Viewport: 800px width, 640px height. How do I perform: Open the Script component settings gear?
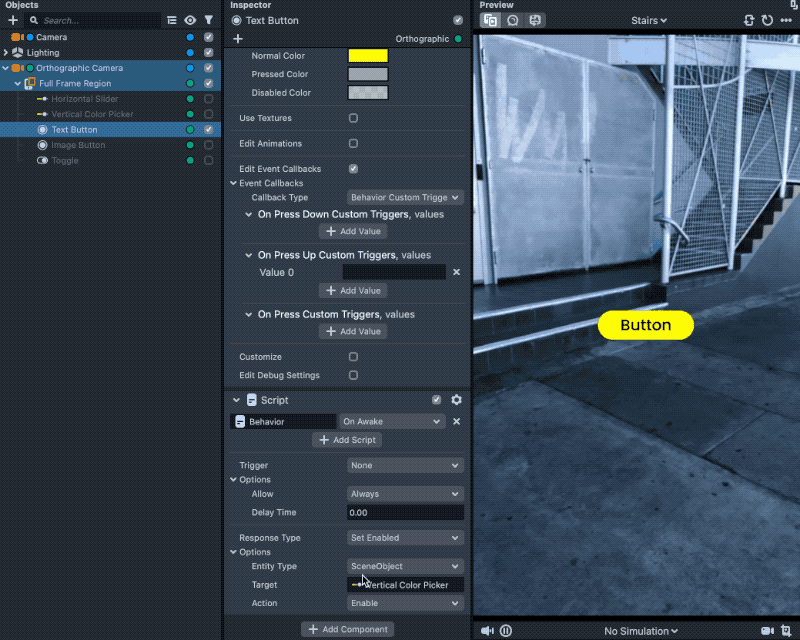pos(457,400)
